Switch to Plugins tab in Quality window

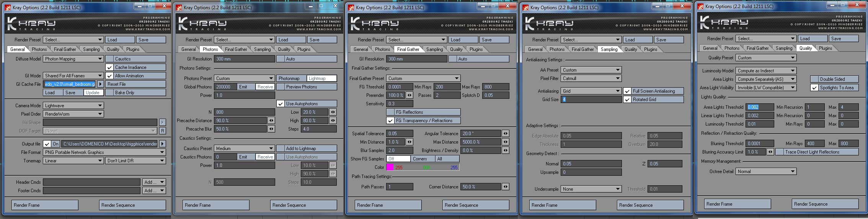[825, 48]
